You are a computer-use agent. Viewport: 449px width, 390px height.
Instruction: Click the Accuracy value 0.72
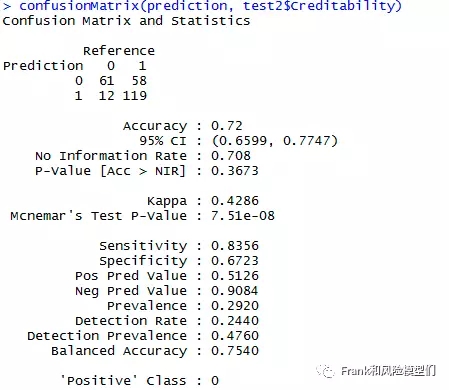(227, 126)
